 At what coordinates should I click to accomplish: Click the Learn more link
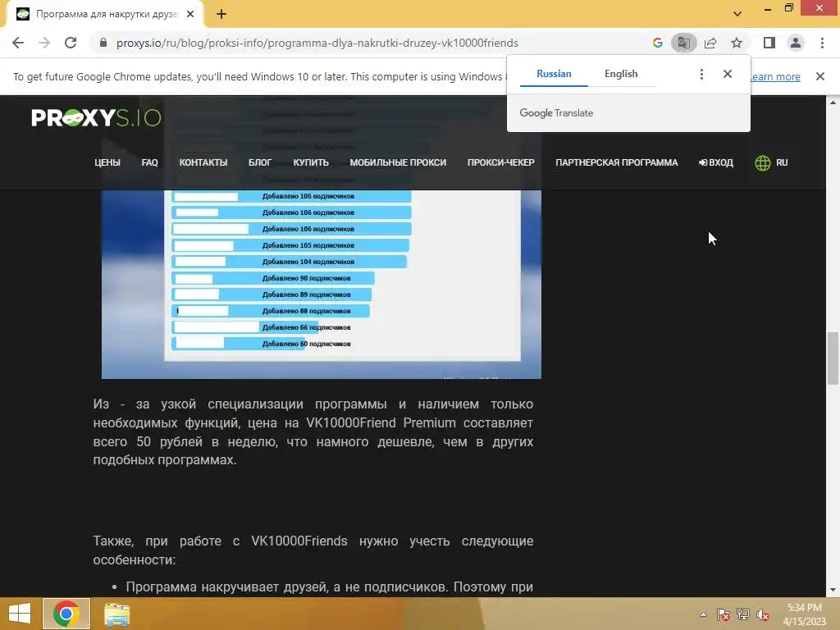775,76
